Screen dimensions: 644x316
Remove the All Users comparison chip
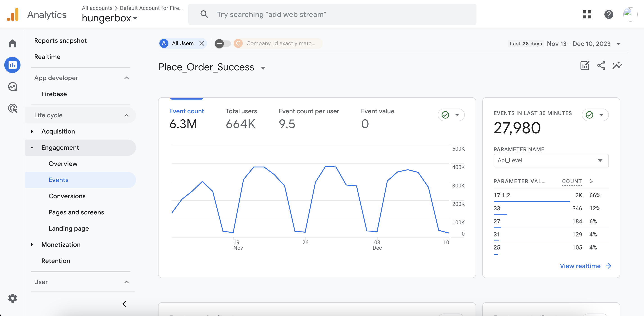pyautogui.click(x=202, y=43)
